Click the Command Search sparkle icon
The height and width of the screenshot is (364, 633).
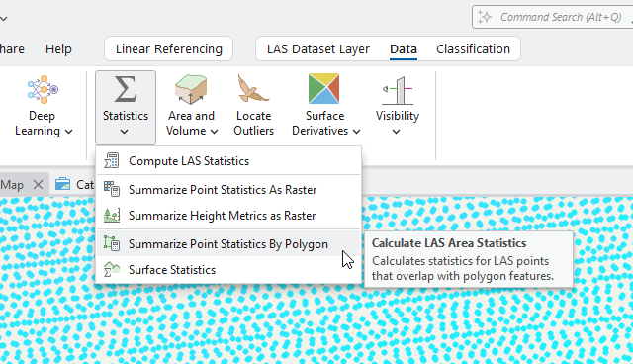pyautogui.click(x=485, y=17)
